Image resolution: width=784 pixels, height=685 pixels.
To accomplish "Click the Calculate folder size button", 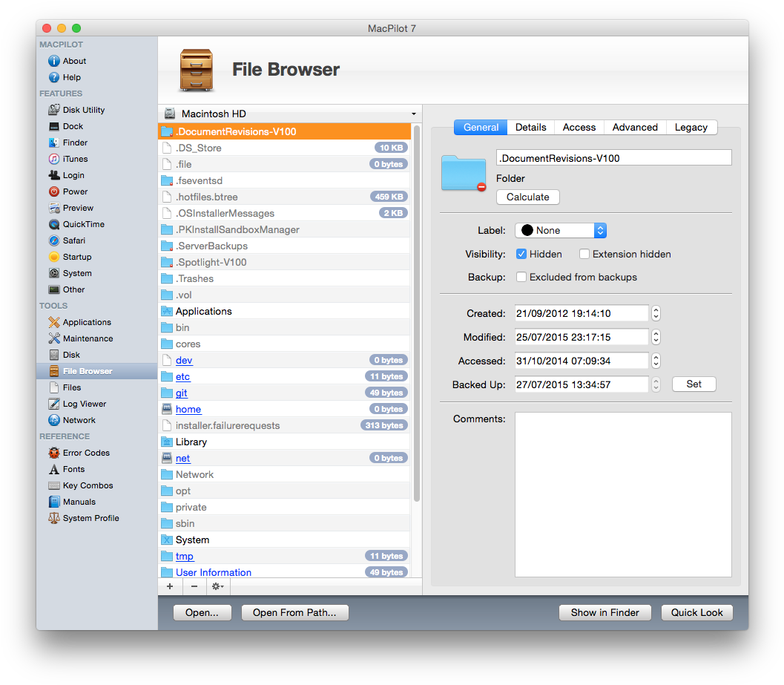I will 527,197.
